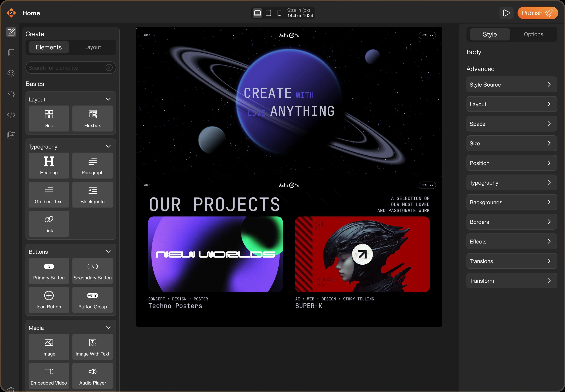Viewport: 565px width, 392px height.
Task: Add a Gradient Text element
Action: pyautogui.click(x=49, y=195)
